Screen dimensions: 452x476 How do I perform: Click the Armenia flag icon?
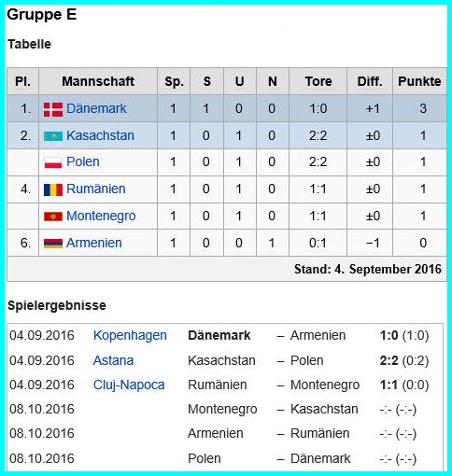(53, 244)
